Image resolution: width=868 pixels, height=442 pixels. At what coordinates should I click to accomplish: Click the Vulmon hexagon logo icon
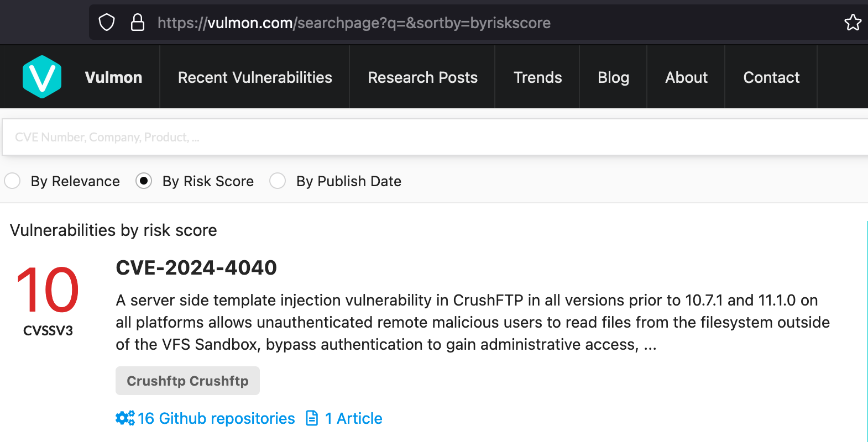[x=42, y=77]
